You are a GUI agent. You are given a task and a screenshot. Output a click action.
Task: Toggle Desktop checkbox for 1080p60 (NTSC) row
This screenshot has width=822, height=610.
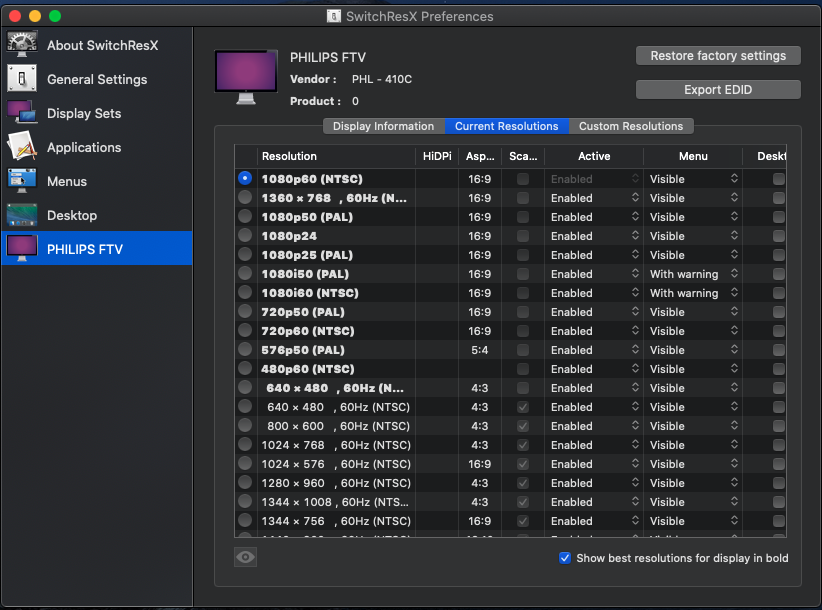778,179
